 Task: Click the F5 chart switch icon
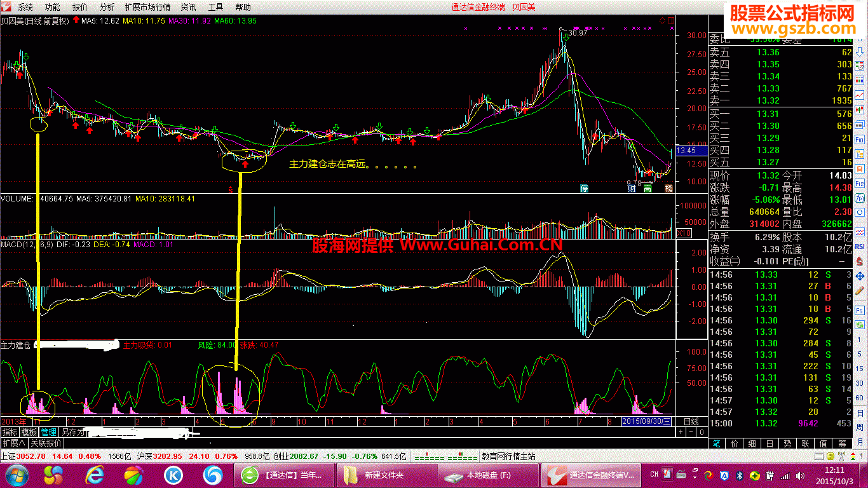pyautogui.click(x=859, y=310)
